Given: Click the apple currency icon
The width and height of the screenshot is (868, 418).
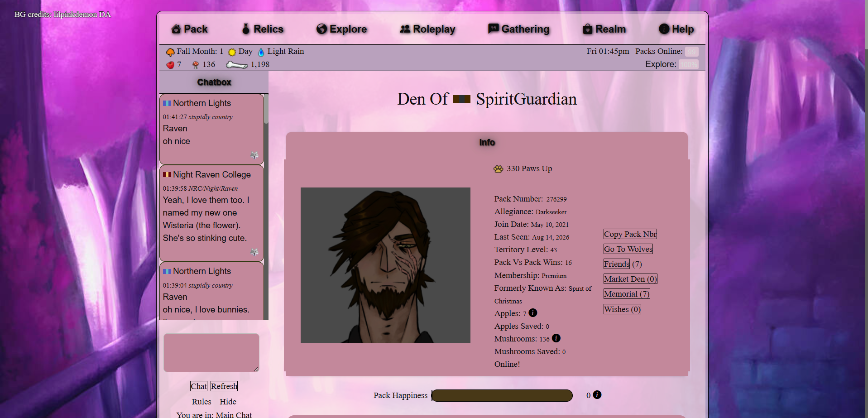Looking at the screenshot, I should coord(170,65).
